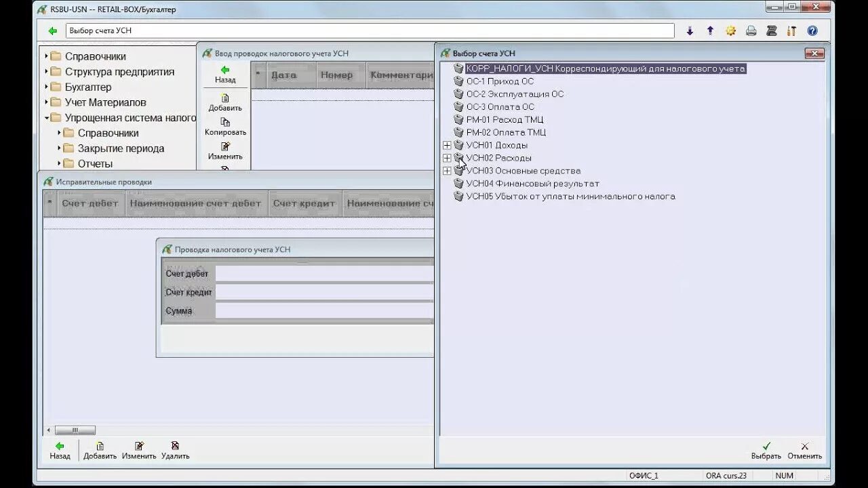This screenshot has height=488, width=868.
Task: Click Копировать in Ввод проводок window
Action: 225,127
